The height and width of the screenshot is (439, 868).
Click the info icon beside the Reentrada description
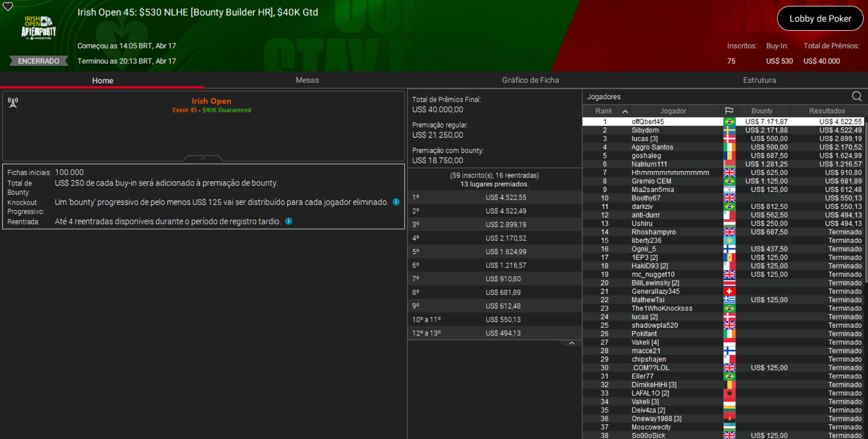click(x=288, y=221)
